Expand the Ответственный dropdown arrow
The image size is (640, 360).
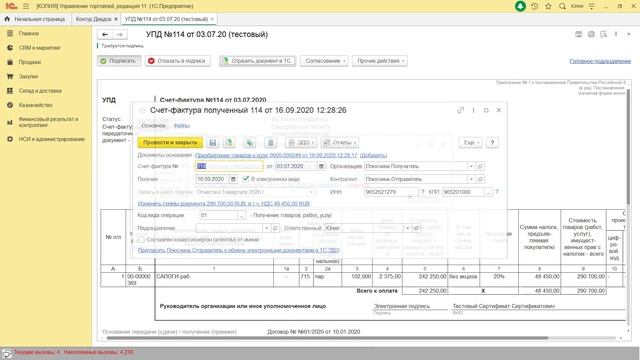pos(407,228)
